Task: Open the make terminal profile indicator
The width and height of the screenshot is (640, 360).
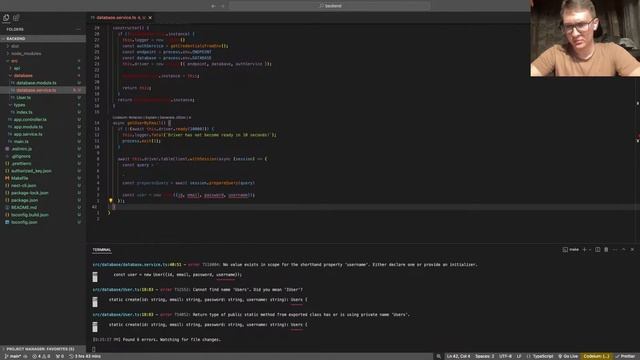Action: tap(571, 249)
